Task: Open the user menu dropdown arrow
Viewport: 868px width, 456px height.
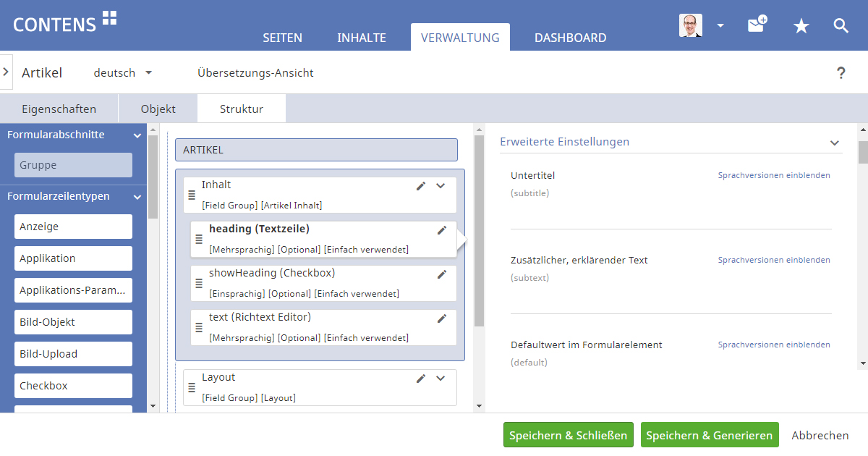Action: pyautogui.click(x=720, y=25)
